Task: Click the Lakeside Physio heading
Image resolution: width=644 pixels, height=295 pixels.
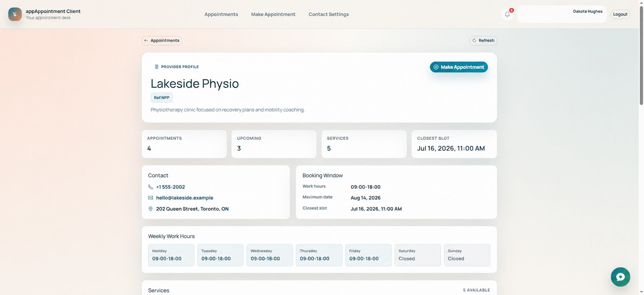Action: point(195,83)
